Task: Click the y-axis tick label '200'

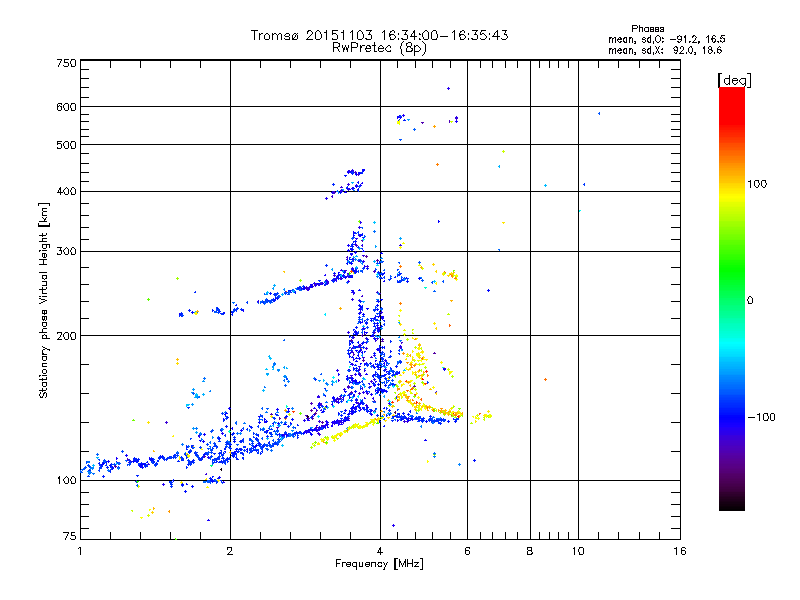Action: (x=67, y=336)
